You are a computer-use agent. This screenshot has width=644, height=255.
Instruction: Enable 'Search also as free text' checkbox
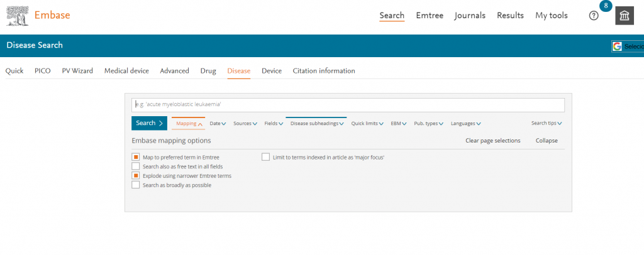135,166
